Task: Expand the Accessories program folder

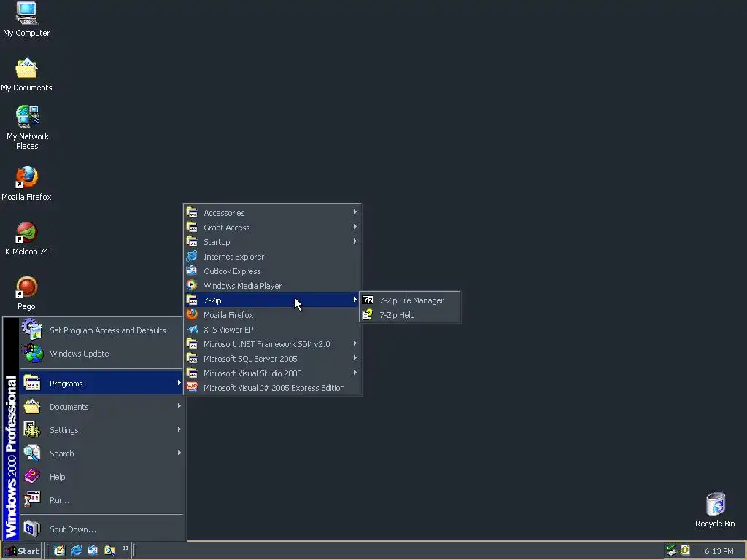Action: (272, 213)
